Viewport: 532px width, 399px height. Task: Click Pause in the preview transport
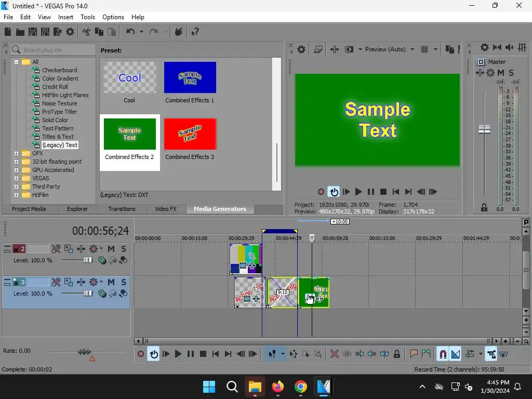pyautogui.click(x=371, y=192)
